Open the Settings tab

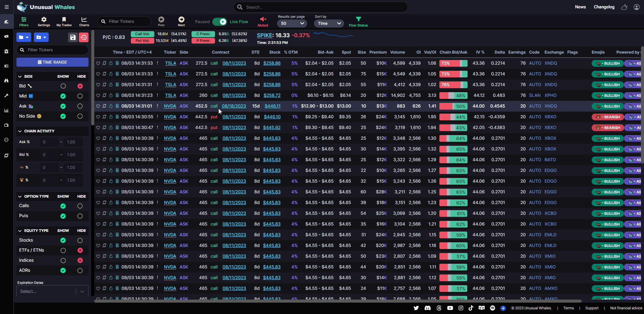(x=44, y=22)
